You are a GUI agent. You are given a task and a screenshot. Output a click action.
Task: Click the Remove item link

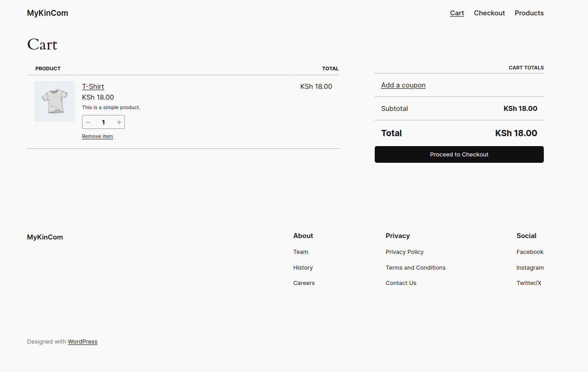click(x=97, y=136)
